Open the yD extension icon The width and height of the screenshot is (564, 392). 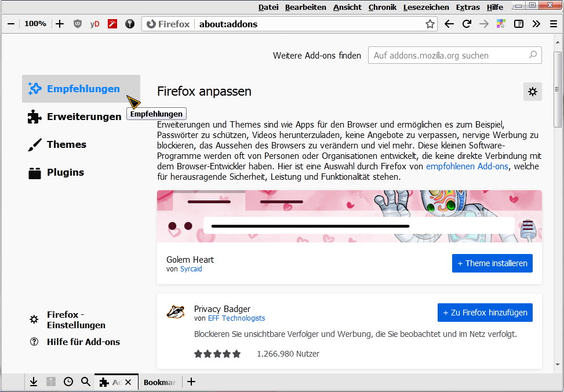pos(95,24)
